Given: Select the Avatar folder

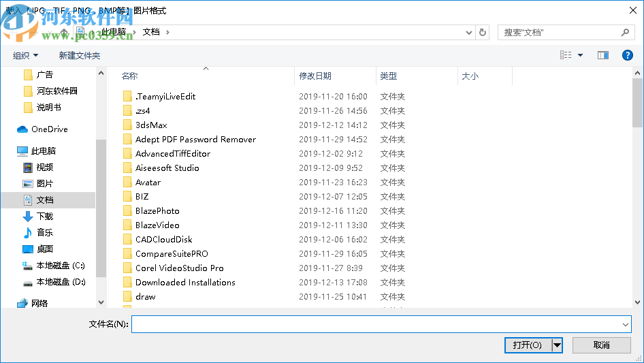Looking at the screenshot, I should pyautogui.click(x=142, y=182).
